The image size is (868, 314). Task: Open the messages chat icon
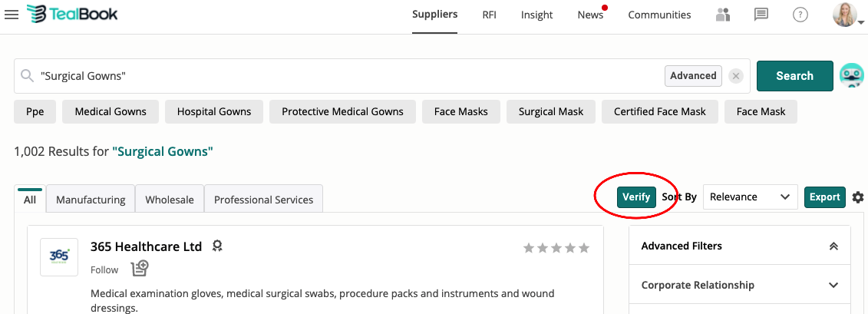pos(761,15)
